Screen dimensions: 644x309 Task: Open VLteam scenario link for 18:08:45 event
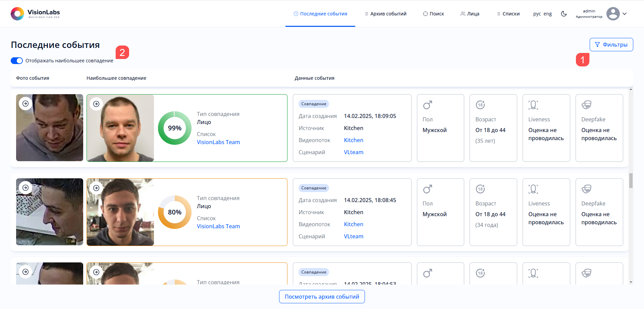354,236
